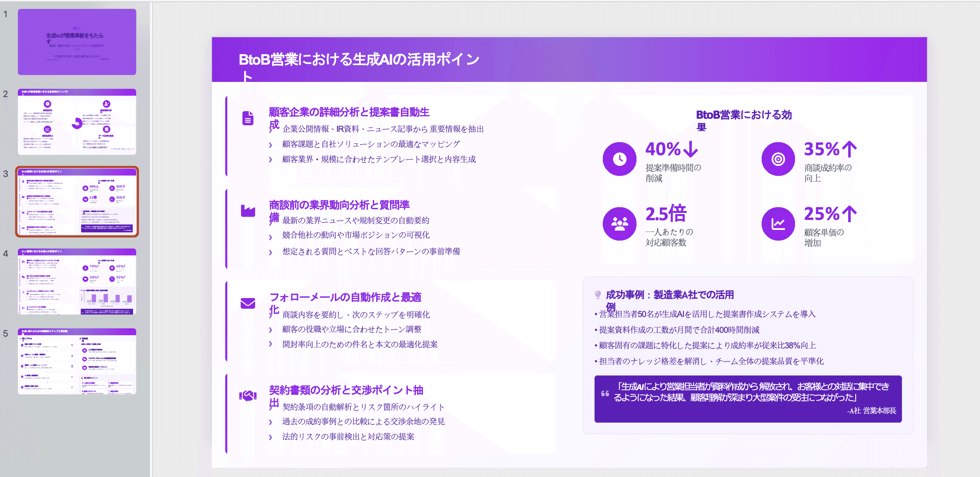Select slide 5 thumbnail in the panel
This screenshot has width=980, height=477.
pyautogui.click(x=77, y=361)
